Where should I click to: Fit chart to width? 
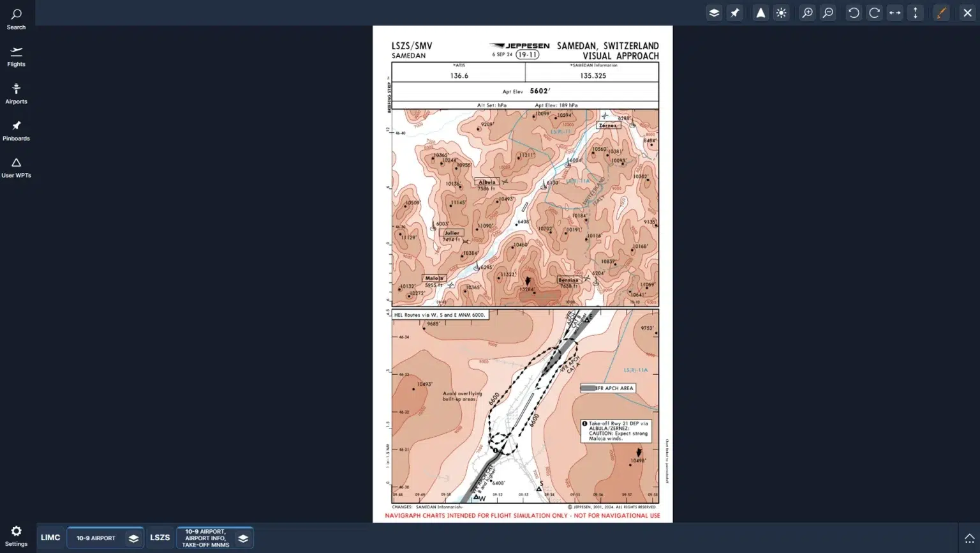[x=895, y=13]
